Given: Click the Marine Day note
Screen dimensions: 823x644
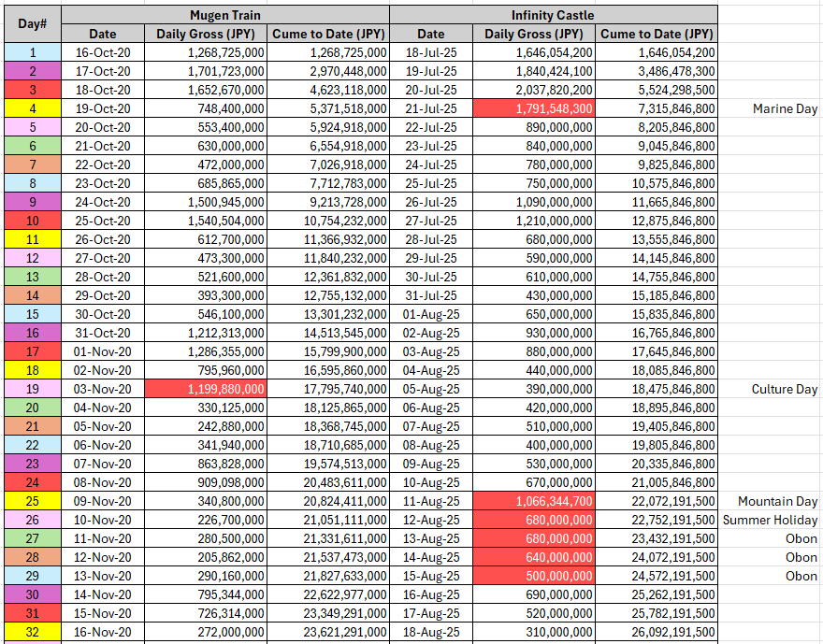Looking at the screenshot, I should [785, 108].
